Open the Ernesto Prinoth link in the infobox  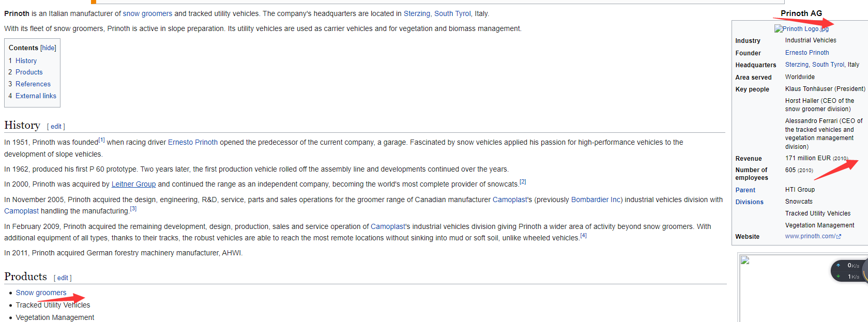[806, 53]
